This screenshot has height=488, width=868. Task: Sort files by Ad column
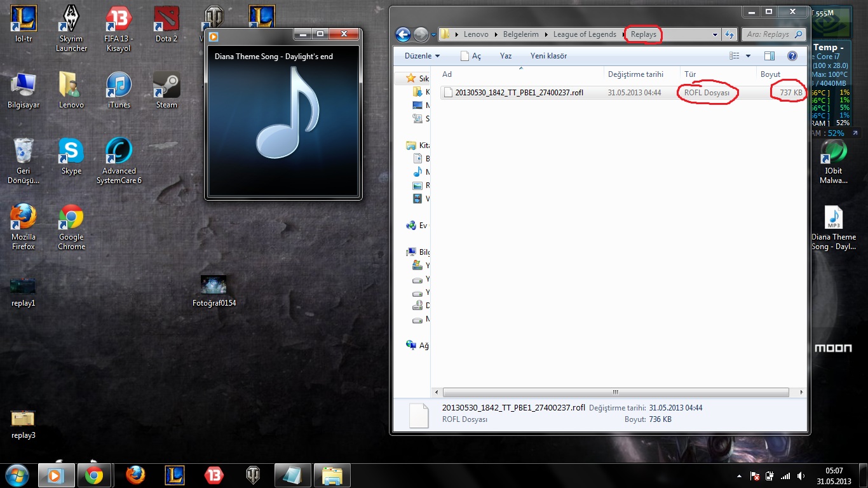tap(520, 74)
